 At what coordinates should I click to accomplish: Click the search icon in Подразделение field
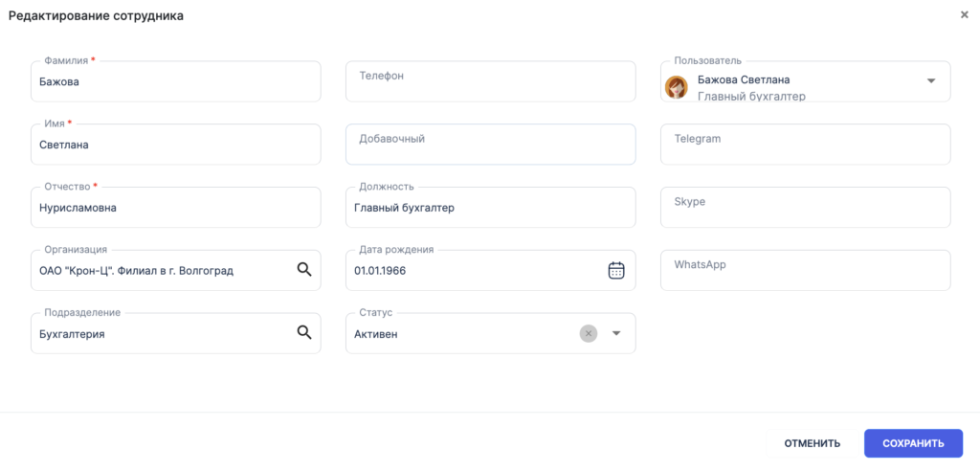point(303,332)
